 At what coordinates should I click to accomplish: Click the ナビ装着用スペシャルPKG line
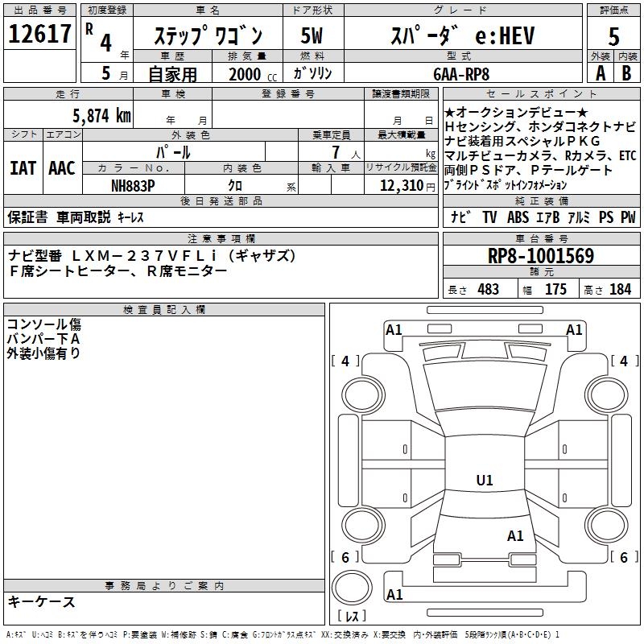522,141
